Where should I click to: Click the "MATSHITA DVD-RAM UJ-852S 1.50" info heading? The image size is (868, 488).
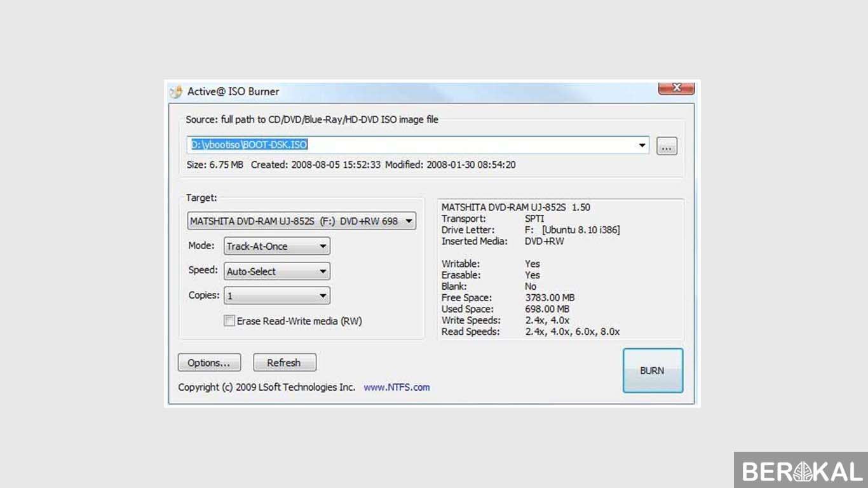pos(516,207)
